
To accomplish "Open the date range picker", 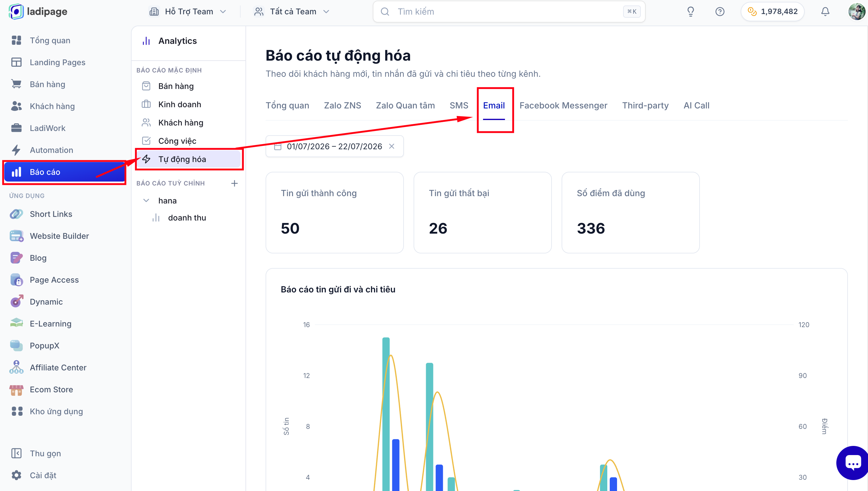I will pyautogui.click(x=334, y=146).
